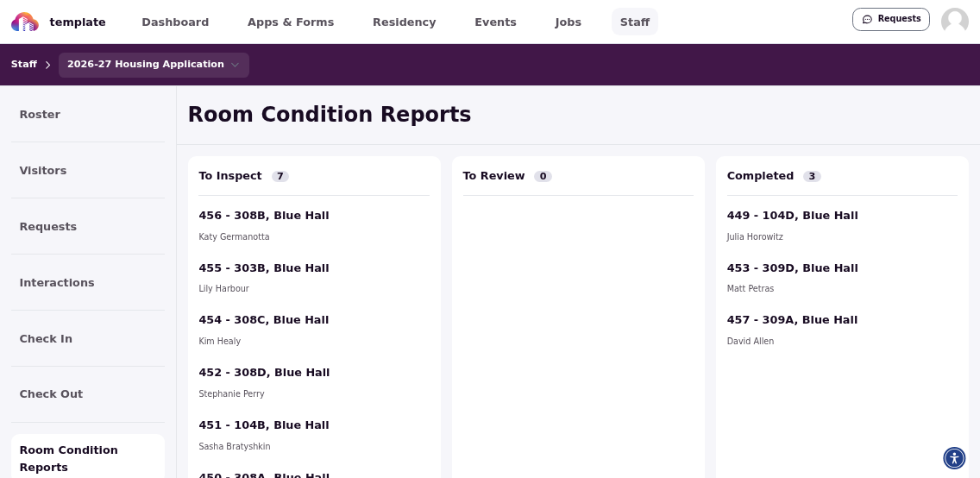Expand the 2026-27 Housing Application dropdown
Screen dimensions: 980x478
point(154,65)
